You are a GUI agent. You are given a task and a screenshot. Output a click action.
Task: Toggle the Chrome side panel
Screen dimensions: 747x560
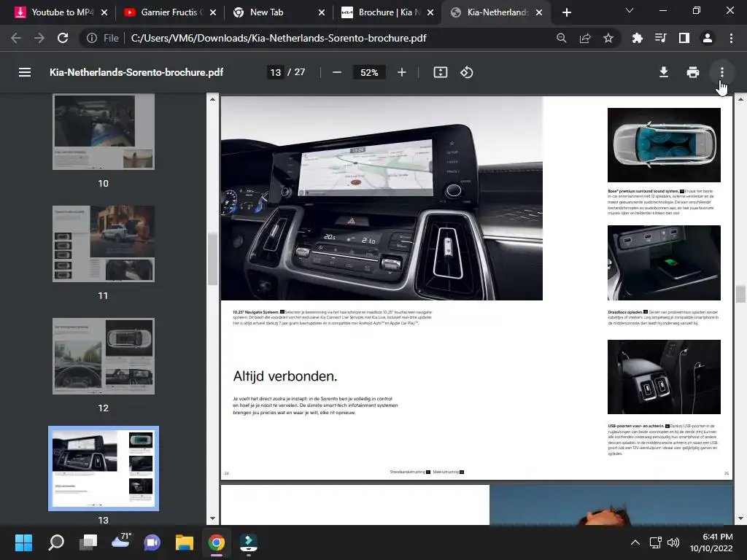coord(684,38)
